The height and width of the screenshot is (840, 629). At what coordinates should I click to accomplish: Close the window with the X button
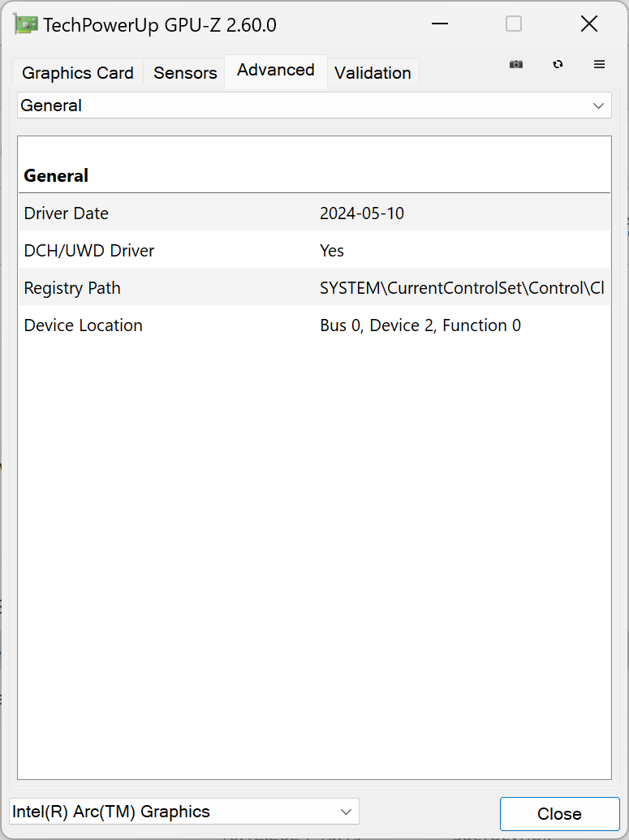pyautogui.click(x=589, y=24)
